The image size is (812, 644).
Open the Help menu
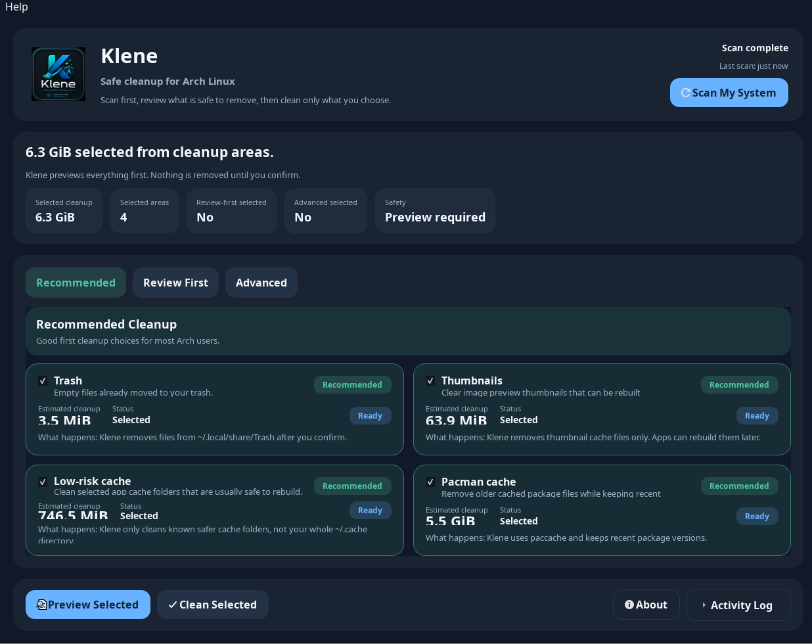pos(16,7)
